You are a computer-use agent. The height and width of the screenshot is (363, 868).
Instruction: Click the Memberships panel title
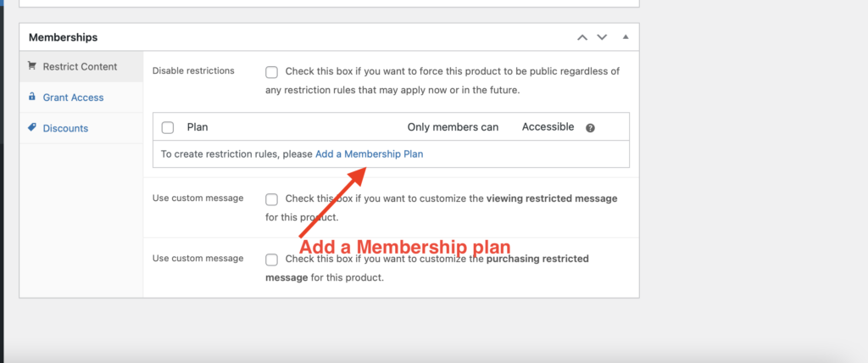coord(63,37)
